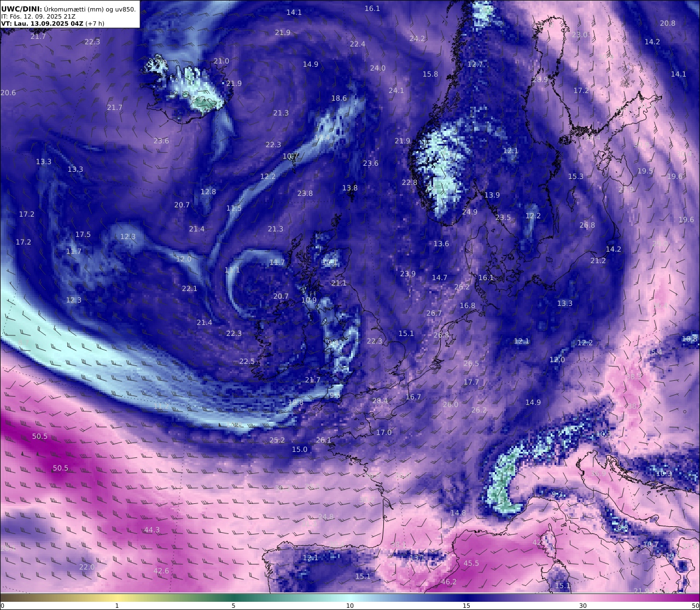Click the 26.7 value on the map
The width and height of the screenshot is (700, 610).
pos(434,313)
